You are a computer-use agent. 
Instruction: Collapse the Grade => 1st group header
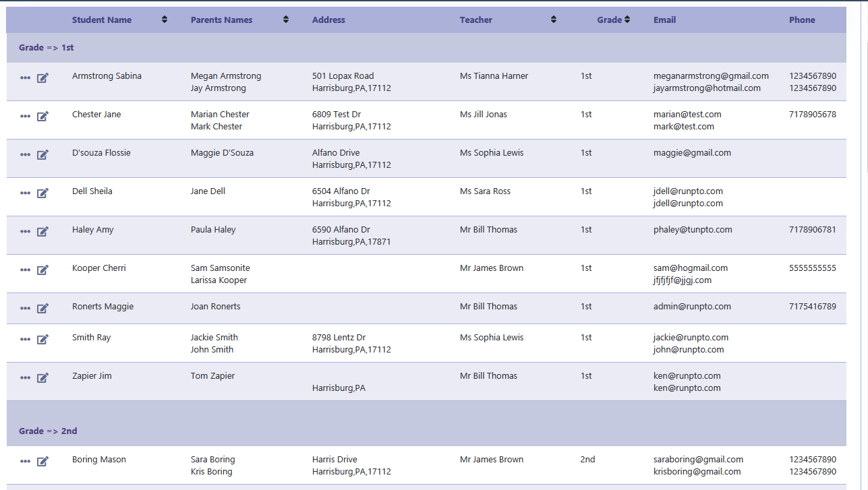click(x=47, y=48)
